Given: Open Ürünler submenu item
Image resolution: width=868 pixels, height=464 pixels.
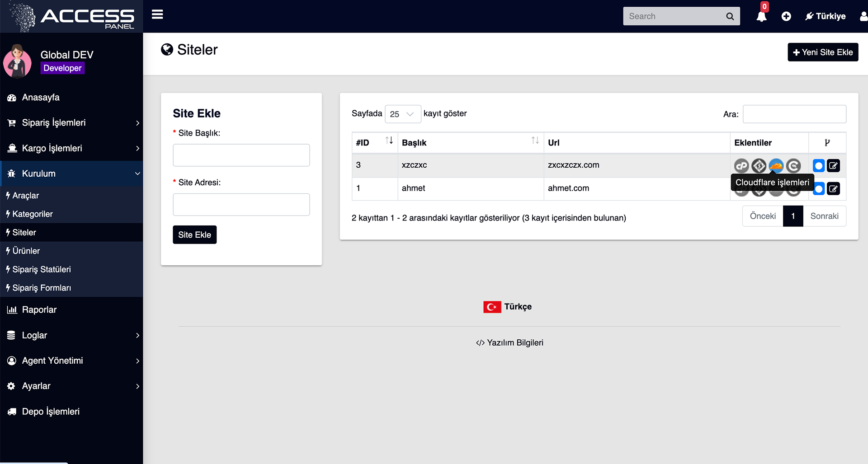Looking at the screenshot, I should tap(71, 251).
